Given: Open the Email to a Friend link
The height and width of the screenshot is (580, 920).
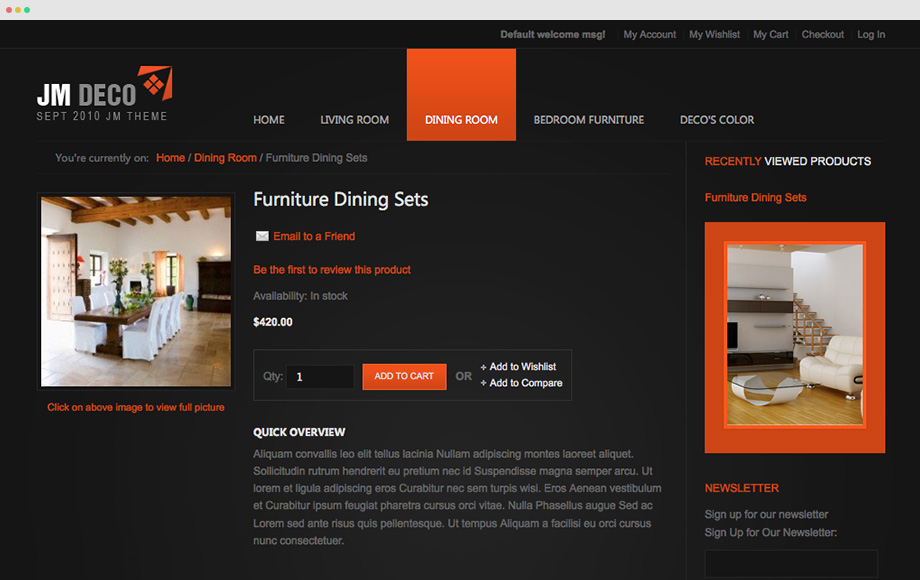Looking at the screenshot, I should (x=314, y=236).
